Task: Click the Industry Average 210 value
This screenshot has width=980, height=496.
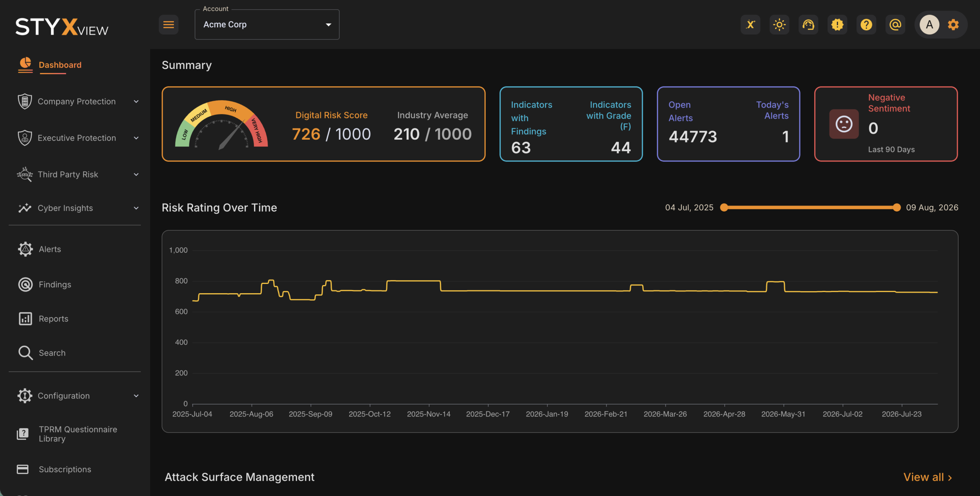Action: click(407, 134)
